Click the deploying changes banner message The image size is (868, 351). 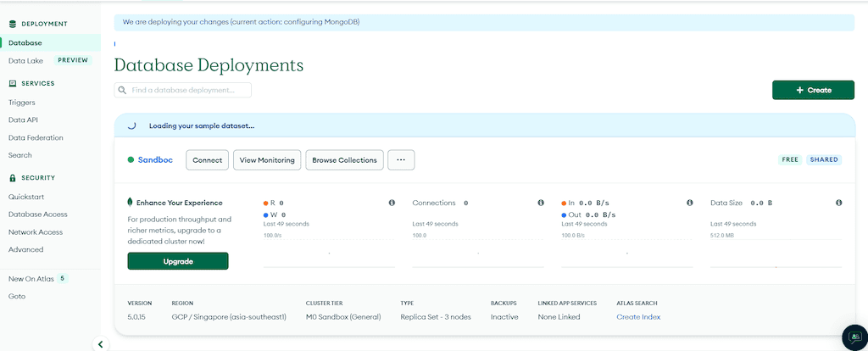pos(242,23)
